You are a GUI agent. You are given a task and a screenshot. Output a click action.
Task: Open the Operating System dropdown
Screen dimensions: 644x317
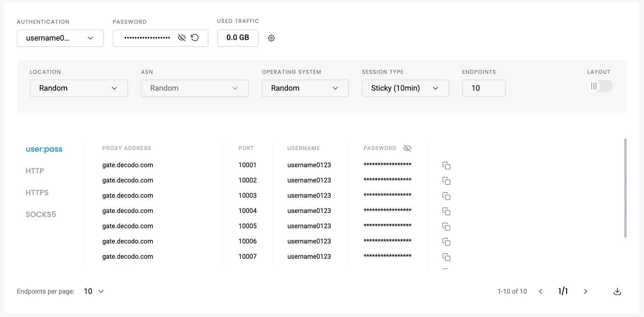[305, 88]
